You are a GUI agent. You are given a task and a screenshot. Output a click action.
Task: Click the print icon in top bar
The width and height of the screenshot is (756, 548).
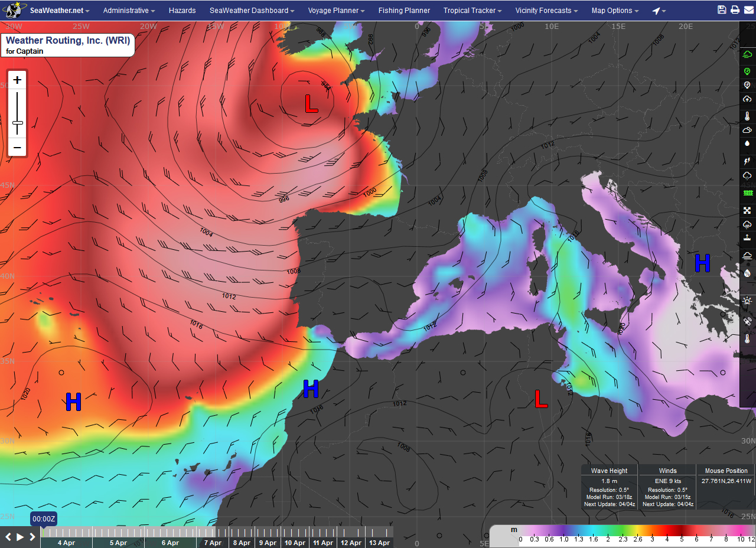[x=735, y=10]
